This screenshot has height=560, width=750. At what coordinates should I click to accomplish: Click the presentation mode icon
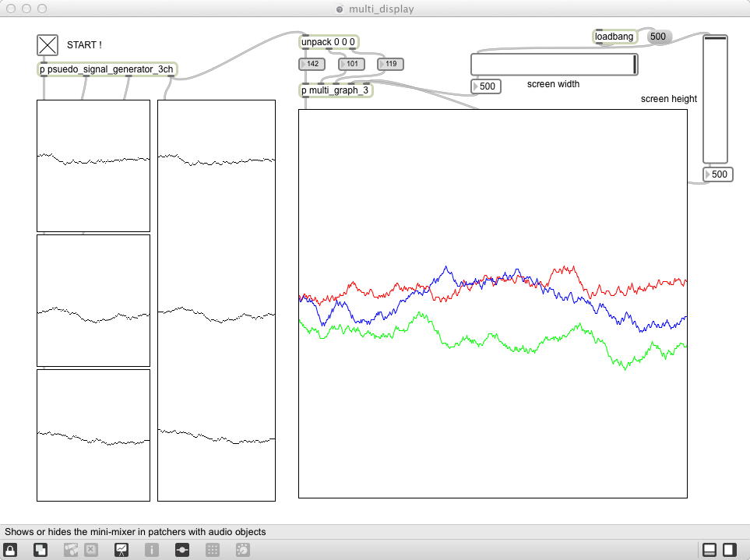[121, 550]
